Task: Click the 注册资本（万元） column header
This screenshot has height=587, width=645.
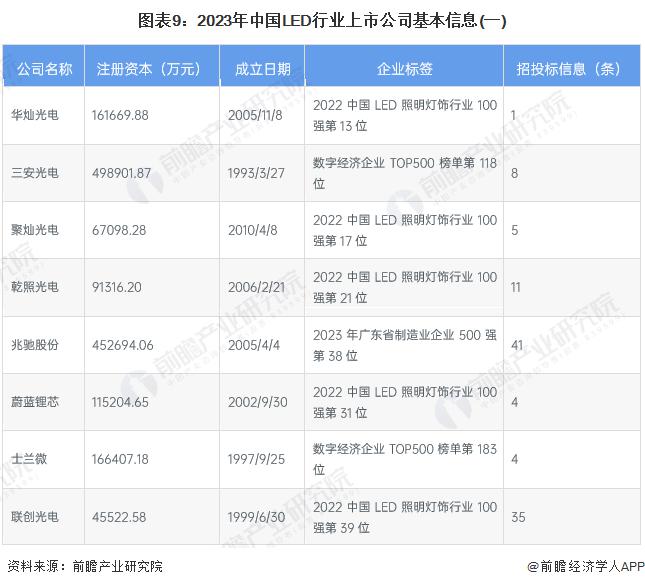Action: tap(151, 69)
